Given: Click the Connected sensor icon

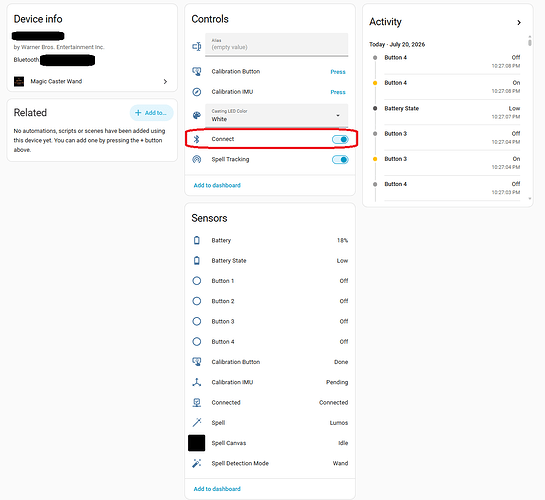Looking at the screenshot, I should [x=197, y=402].
